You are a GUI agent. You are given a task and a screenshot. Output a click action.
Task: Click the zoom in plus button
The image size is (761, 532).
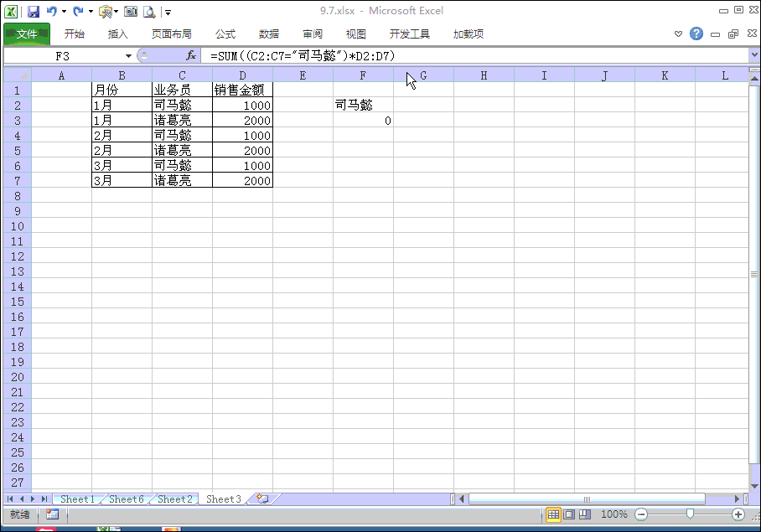coord(738,514)
